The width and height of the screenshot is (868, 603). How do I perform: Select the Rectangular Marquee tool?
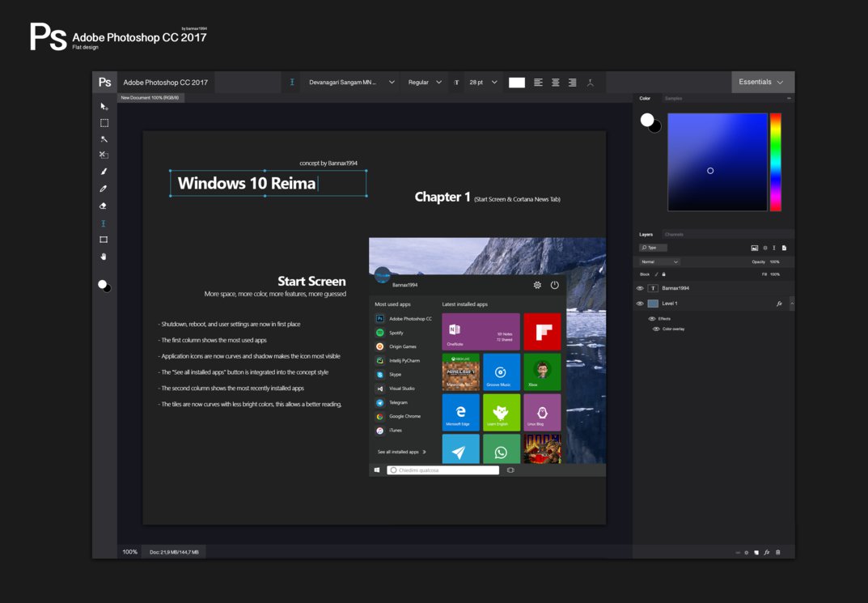pos(104,123)
